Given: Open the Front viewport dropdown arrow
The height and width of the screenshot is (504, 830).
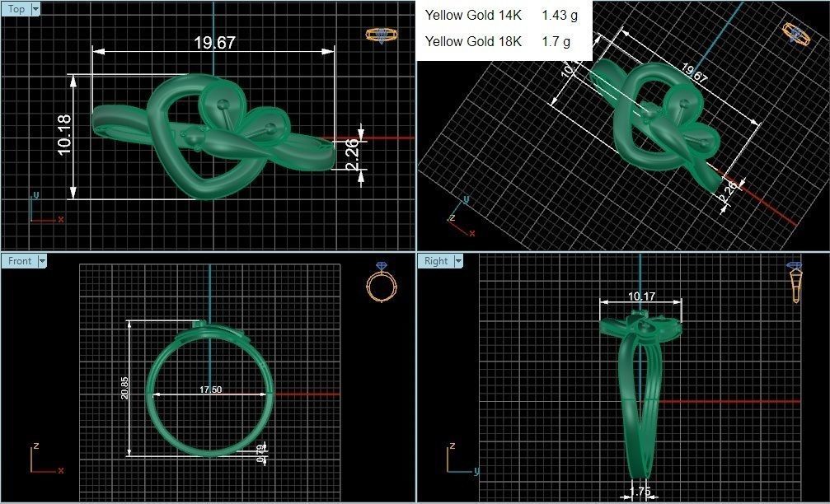Looking at the screenshot, I should coord(42,261).
